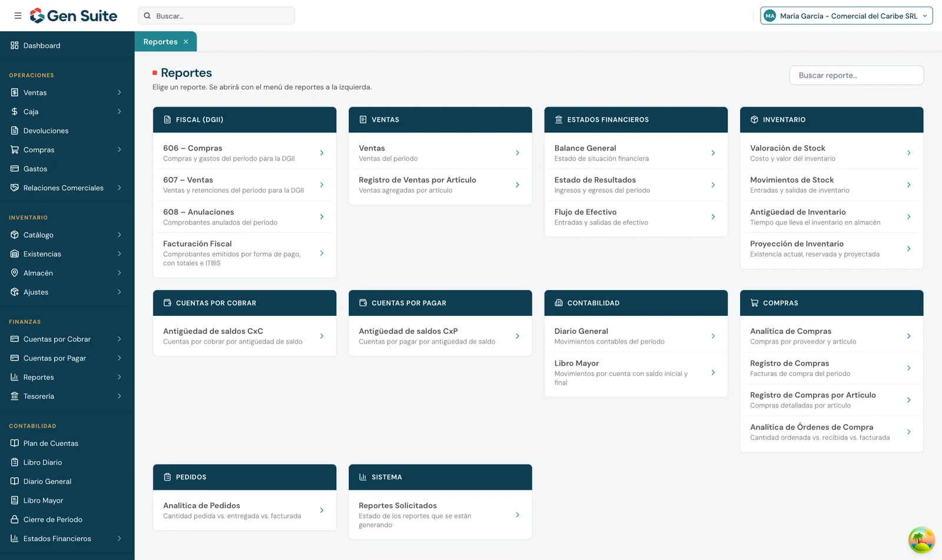Viewport: 942px width, 560px height.
Task: Open Analítica de Órdenes de Compra
Action: pyautogui.click(x=831, y=432)
